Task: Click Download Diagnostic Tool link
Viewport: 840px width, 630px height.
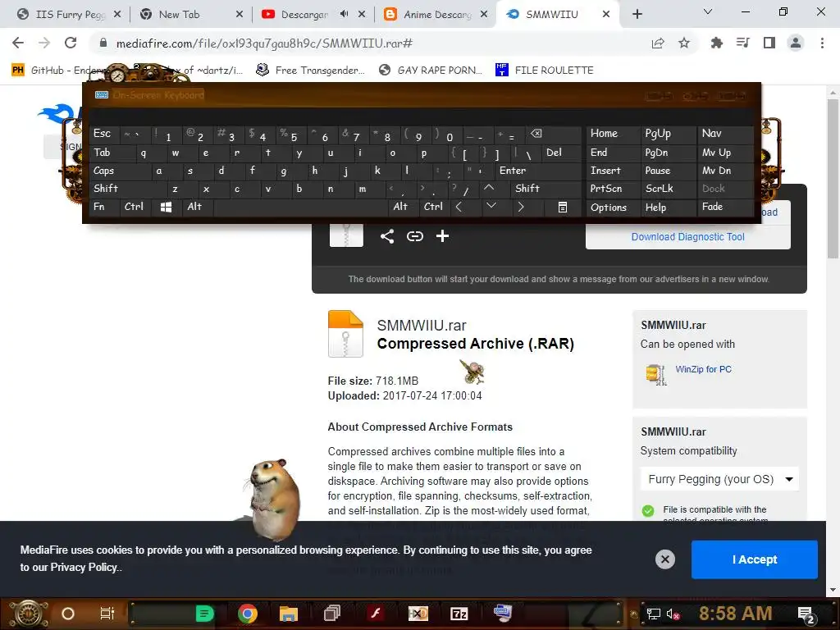Action: click(688, 237)
